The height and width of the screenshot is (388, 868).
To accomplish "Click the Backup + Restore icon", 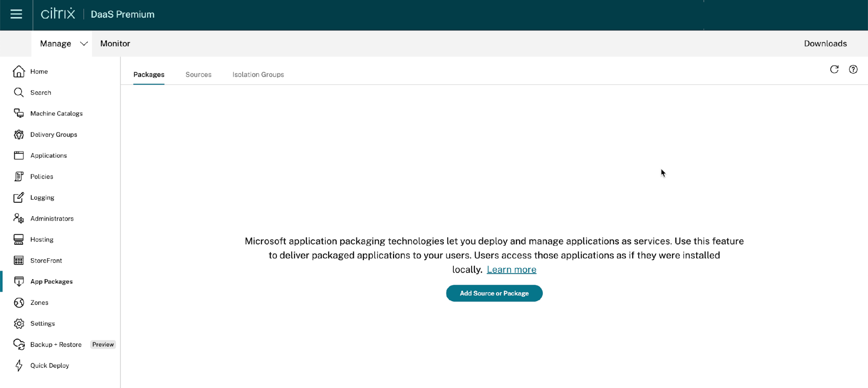I will pos(19,345).
